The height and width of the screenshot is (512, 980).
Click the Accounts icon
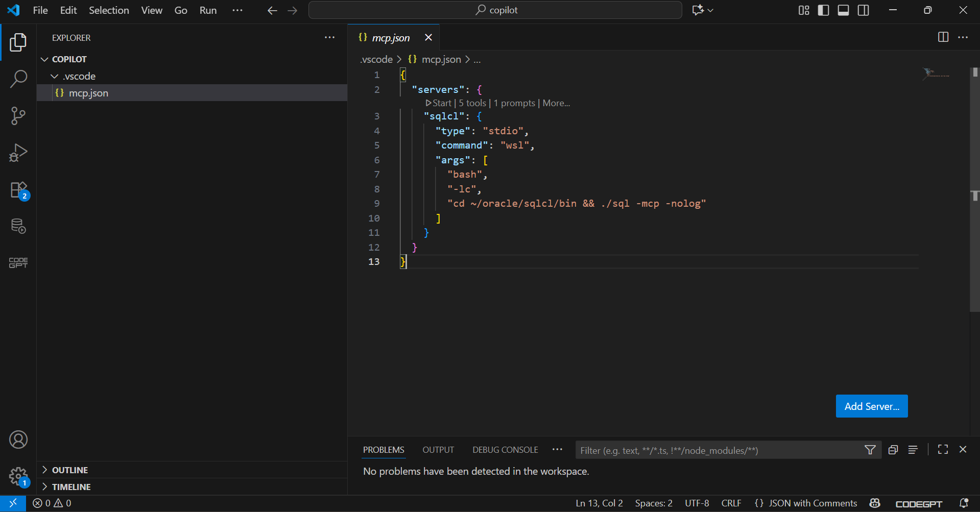18,440
